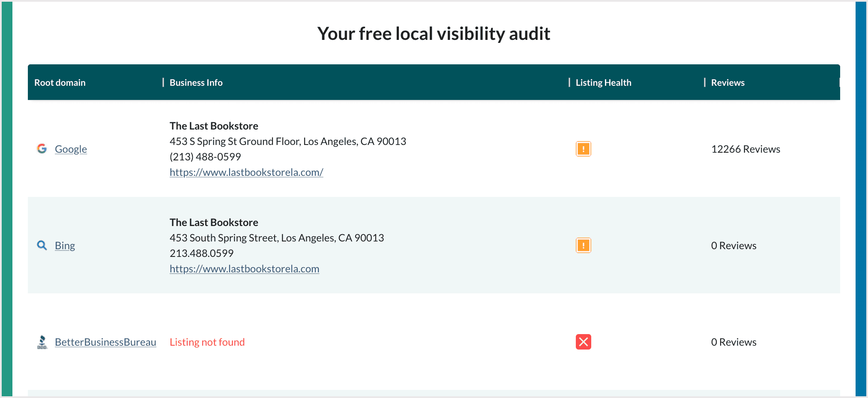
Task: Click the warning badge in the Bing row
Action: tap(583, 245)
